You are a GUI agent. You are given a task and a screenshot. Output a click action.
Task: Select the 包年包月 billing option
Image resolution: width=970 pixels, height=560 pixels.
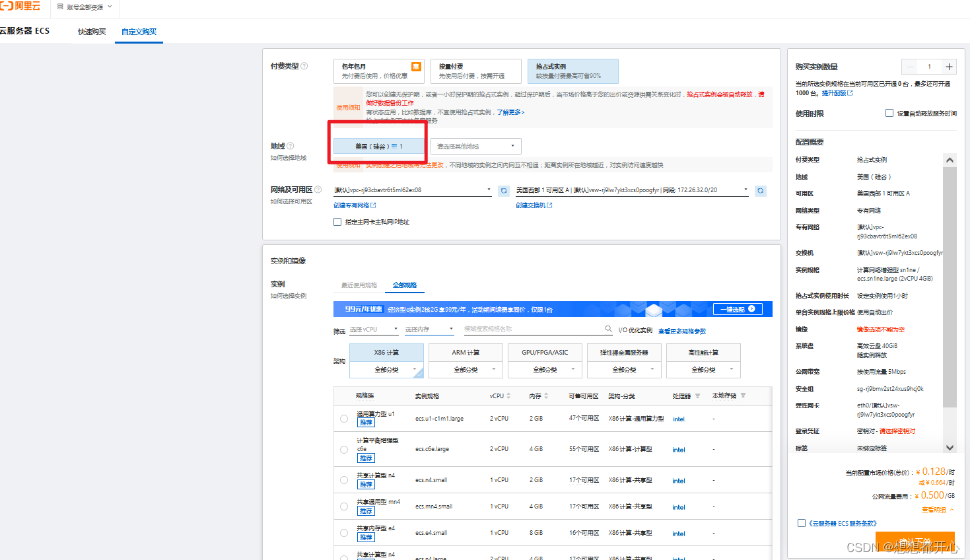pyautogui.click(x=379, y=71)
